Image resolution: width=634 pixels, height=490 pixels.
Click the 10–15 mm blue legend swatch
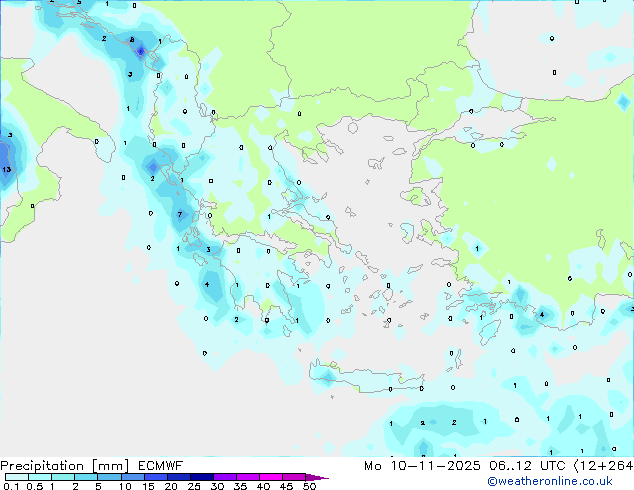[x=133, y=477]
